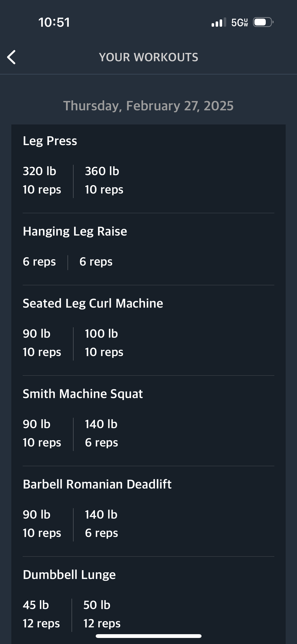Open the Barbell Romanian Deadlift exercise
The height and width of the screenshot is (644, 297).
[x=97, y=484]
